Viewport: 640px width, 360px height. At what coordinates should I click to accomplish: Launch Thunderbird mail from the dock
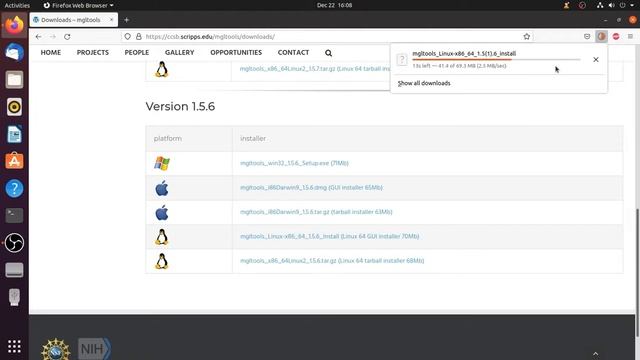14,53
